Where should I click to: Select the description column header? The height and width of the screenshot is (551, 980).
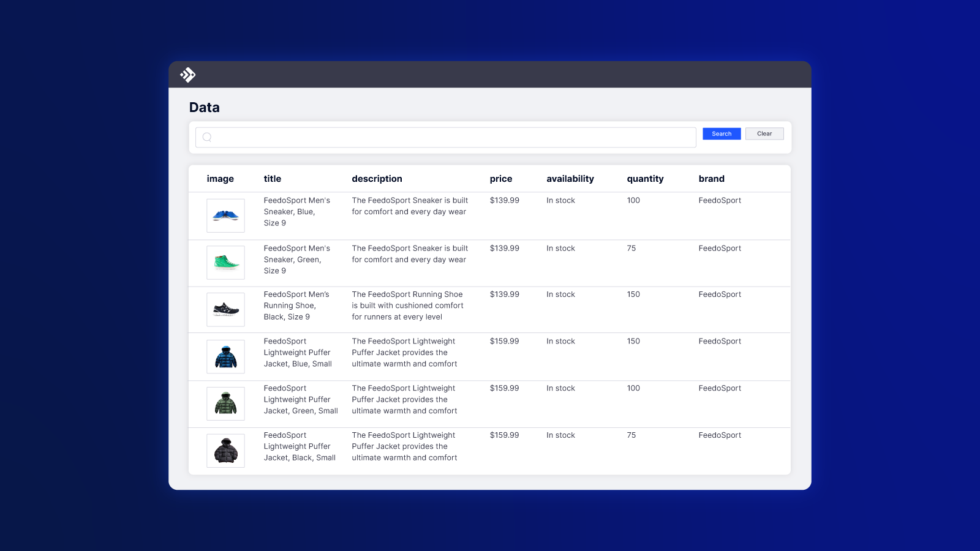(x=377, y=179)
